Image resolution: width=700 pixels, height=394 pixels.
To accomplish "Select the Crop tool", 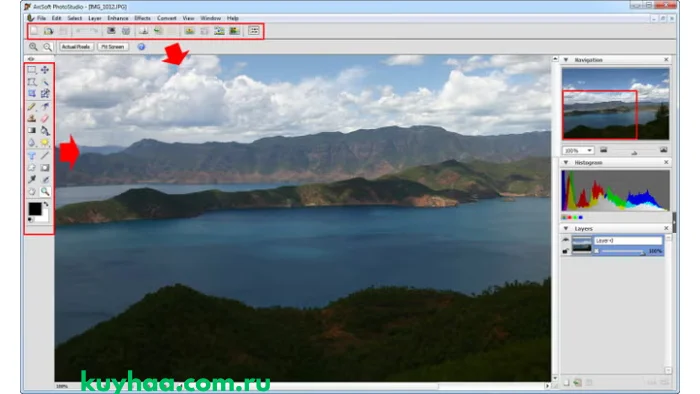I will coord(32,94).
